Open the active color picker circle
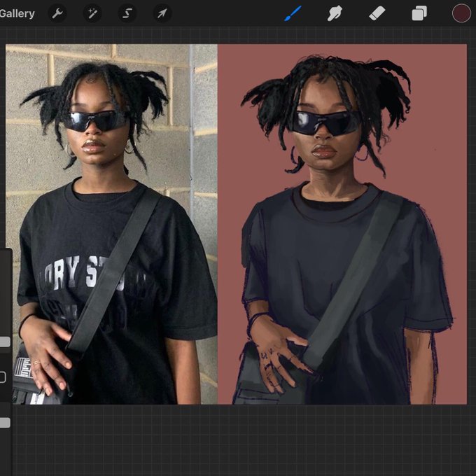Screen dimensions: 476x476 [x=461, y=13]
